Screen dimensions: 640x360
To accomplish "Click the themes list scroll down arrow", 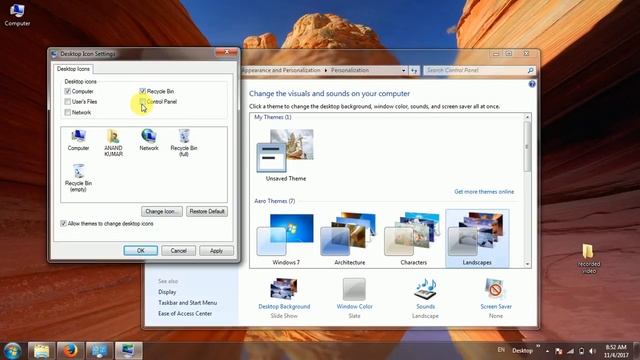I will click(x=527, y=264).
